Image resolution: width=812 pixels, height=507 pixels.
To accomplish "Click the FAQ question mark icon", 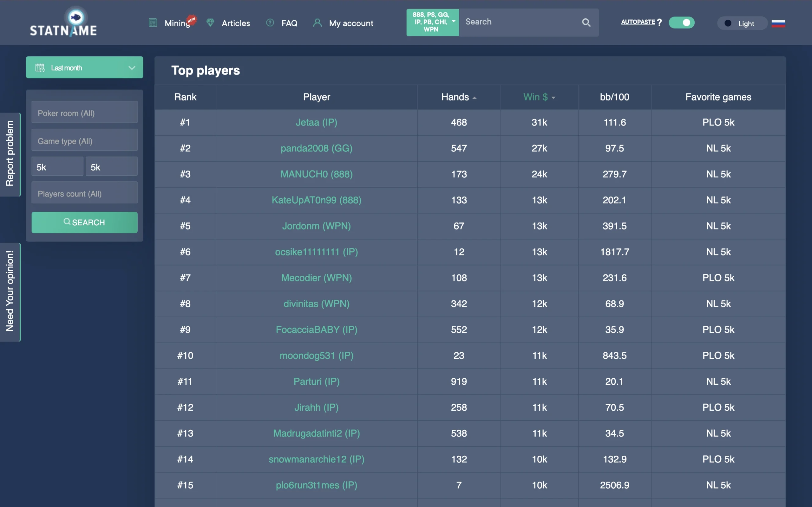I will point(270,23).
